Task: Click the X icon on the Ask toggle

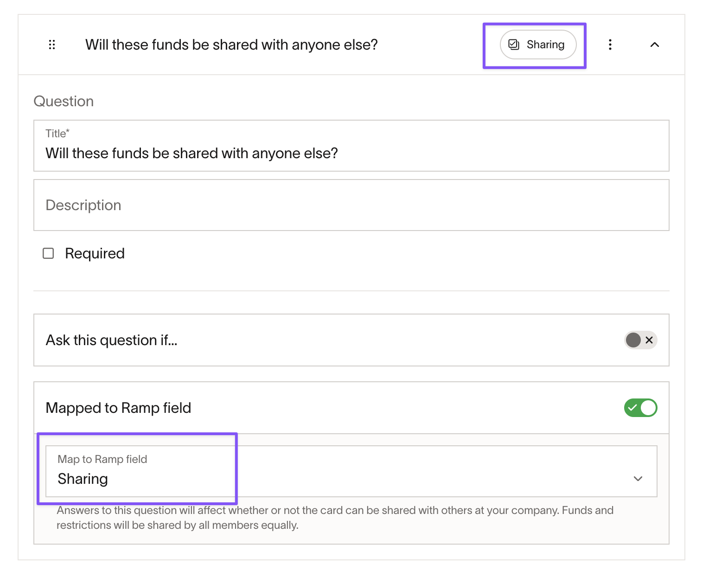Action: click(x=649, y=340)
